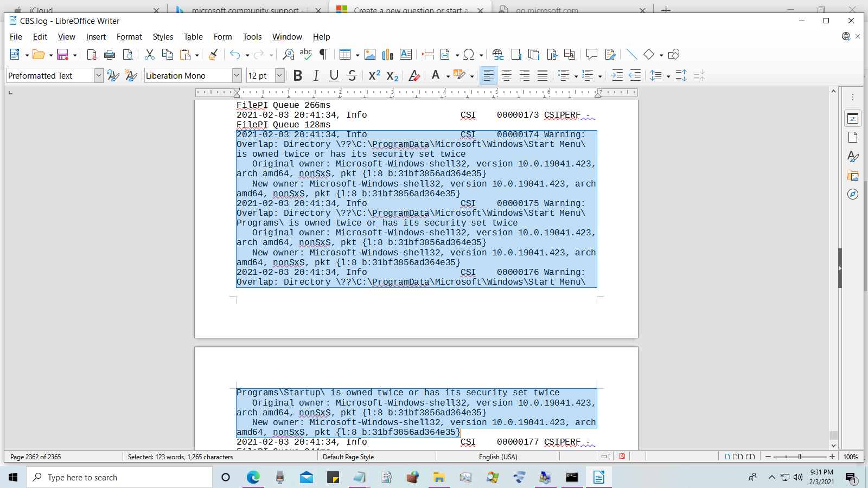Open the Tools menu

tap(252, 37)
